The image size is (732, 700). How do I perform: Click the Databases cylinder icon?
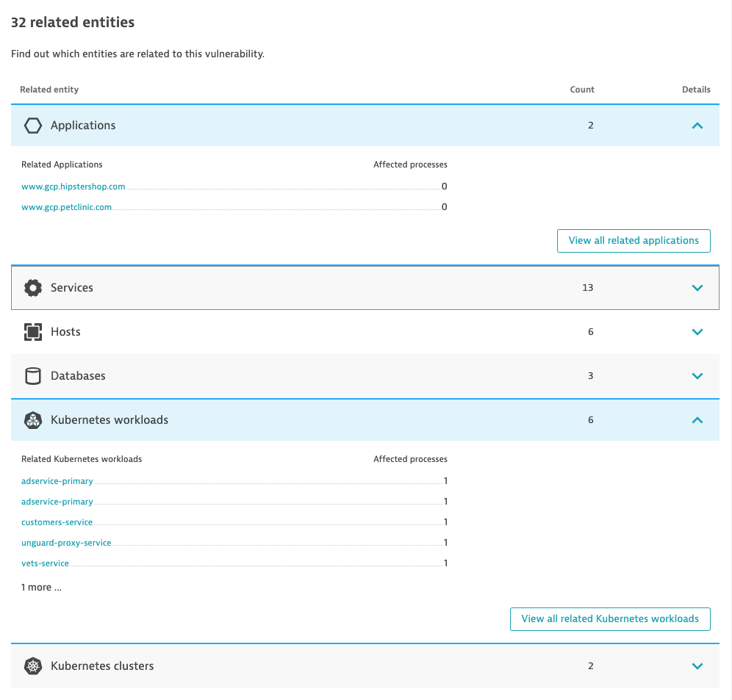[x=33, y=376]
